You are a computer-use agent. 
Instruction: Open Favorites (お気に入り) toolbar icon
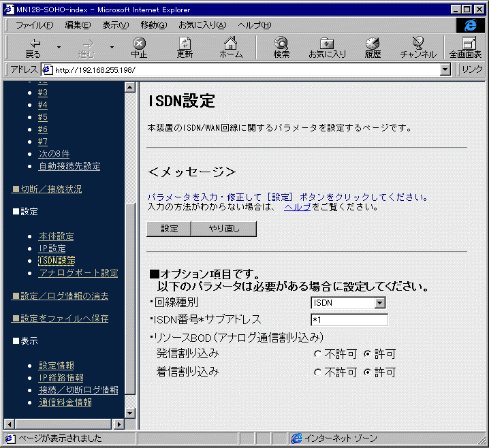[x=327, y=48]
